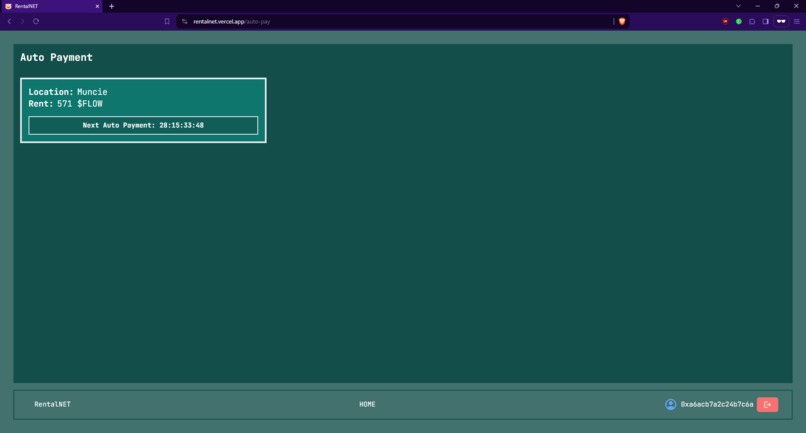The image size is (806, 433).
Task: Click the Auto Payment heading
Action: pyautogui.click(x=57, y=58)
